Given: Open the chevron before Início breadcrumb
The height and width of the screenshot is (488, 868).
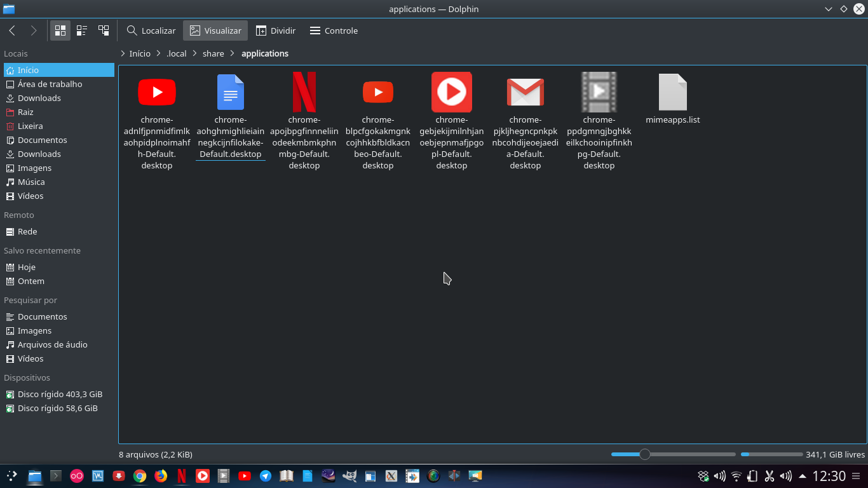Looking at the screenshot, I should [121, 53].
